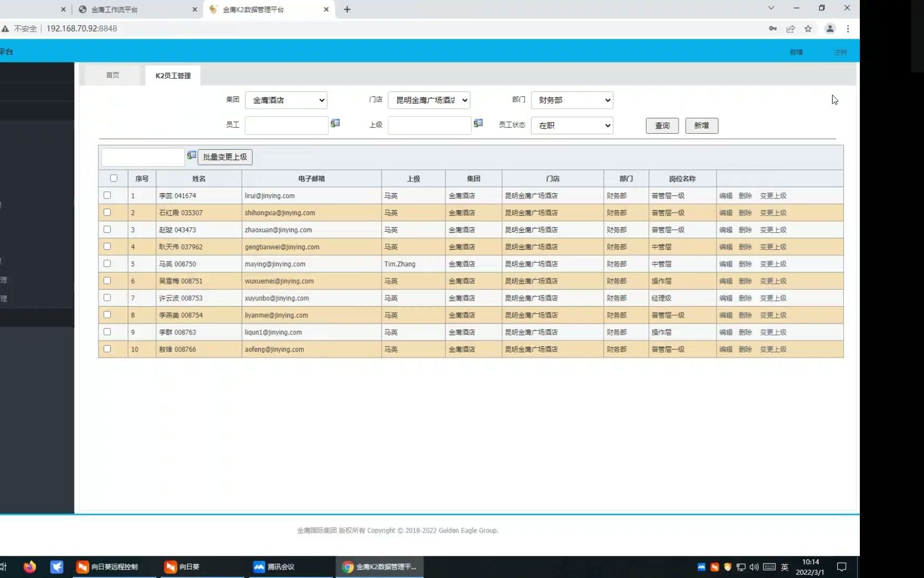
Task: Click the 英 input method indicator
Action: pos(784,567)
